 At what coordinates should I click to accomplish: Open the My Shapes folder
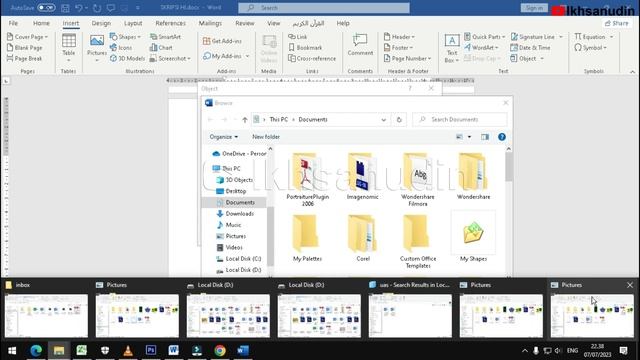(473, 237)
